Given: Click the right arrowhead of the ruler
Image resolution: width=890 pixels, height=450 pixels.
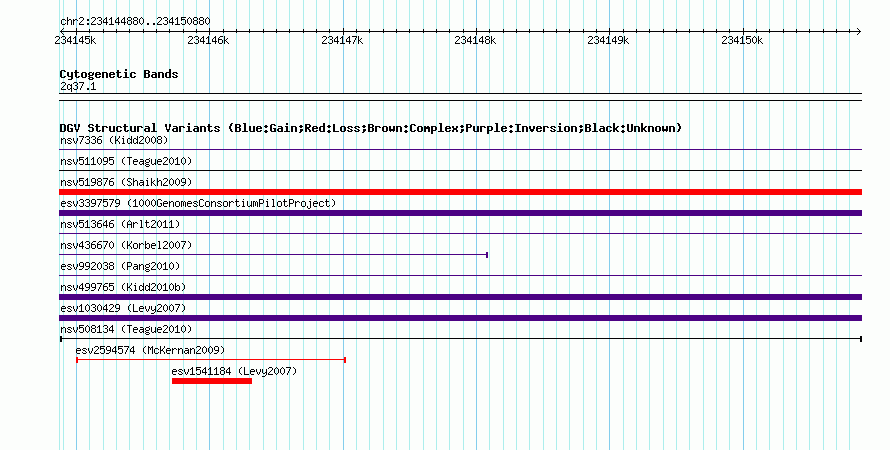Looking at the screenshot, I should click(858, 31).
